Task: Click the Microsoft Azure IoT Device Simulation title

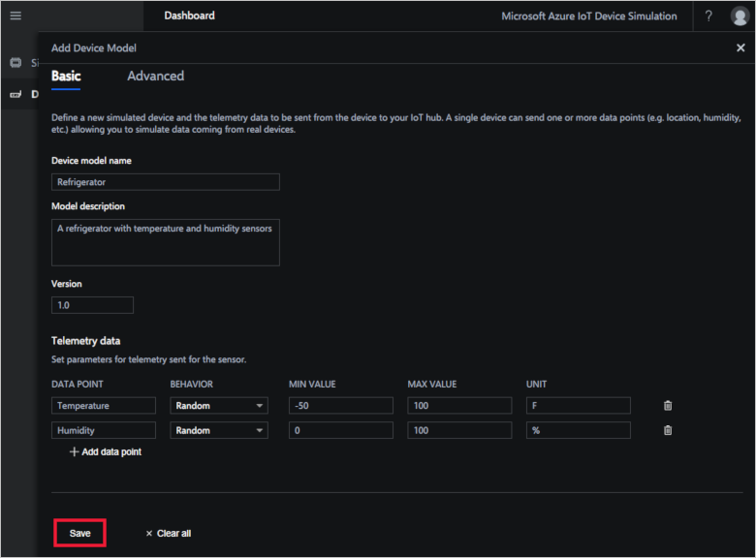Action: pyautogui.click(x=588, y=15)
